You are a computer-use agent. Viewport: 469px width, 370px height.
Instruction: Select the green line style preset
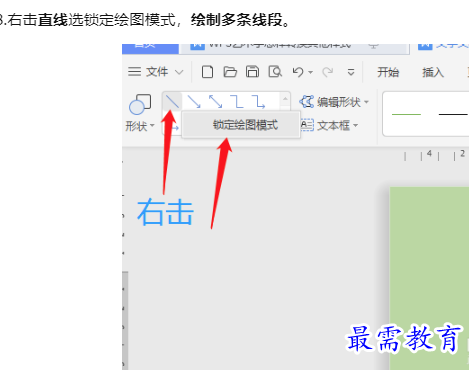(x=406, y=114)
